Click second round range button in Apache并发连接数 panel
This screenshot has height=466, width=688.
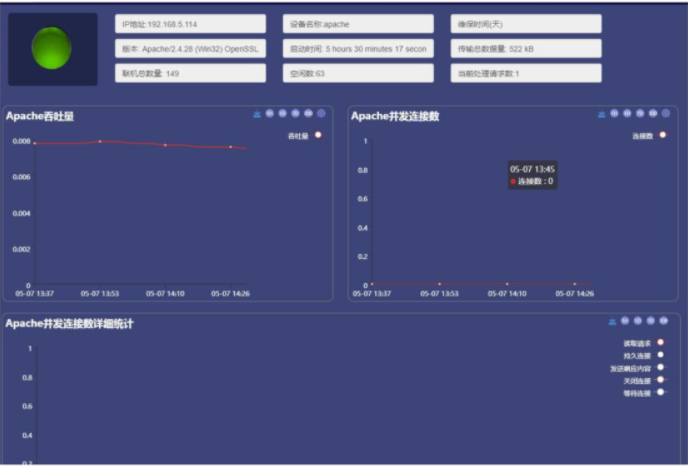click(x=627, y=114)
